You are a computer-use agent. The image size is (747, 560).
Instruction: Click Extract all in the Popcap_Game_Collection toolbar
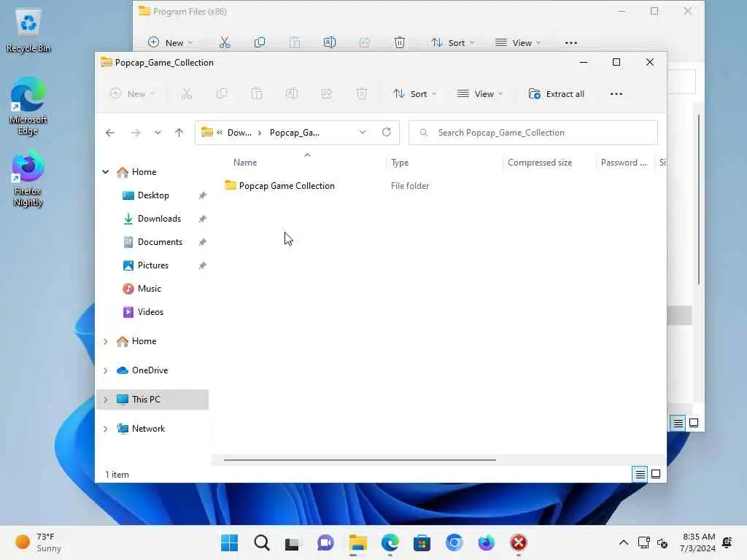(x=556, y=94)
